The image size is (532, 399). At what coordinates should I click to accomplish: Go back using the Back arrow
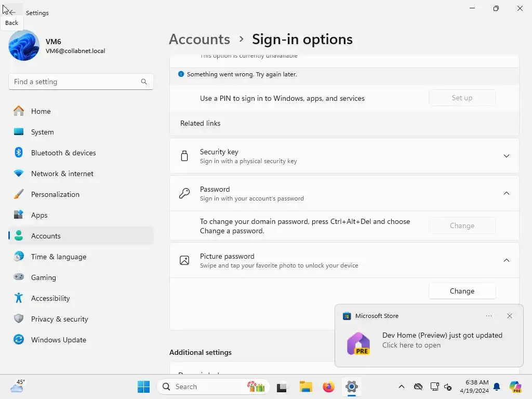pyautogui.click(x=12, y=12)
